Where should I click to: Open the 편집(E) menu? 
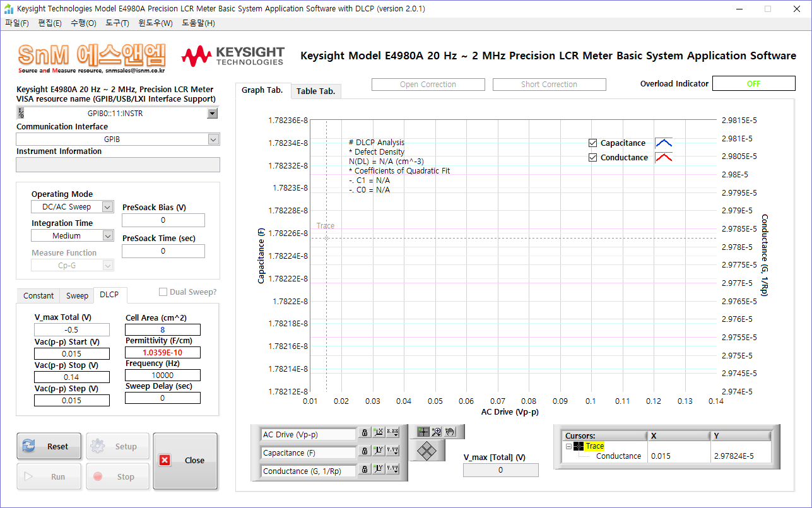(50, 23)
